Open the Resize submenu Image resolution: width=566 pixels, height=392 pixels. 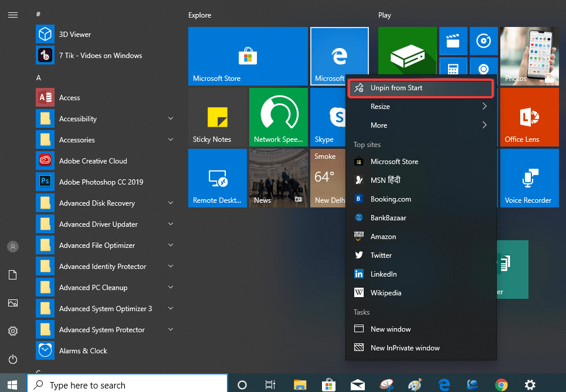pos(421,107)
